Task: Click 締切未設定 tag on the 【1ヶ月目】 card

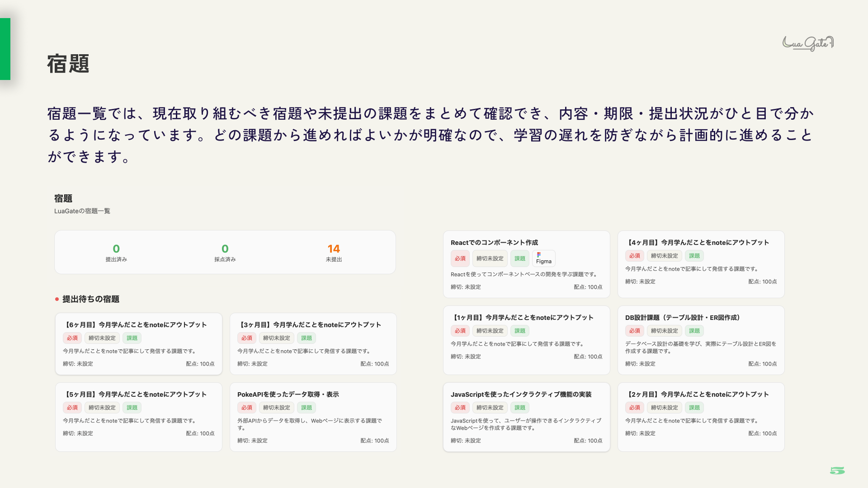Action: 490,331
